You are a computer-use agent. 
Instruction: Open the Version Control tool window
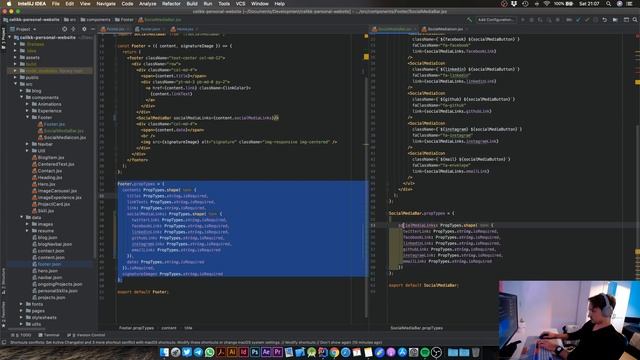(86, 335)
